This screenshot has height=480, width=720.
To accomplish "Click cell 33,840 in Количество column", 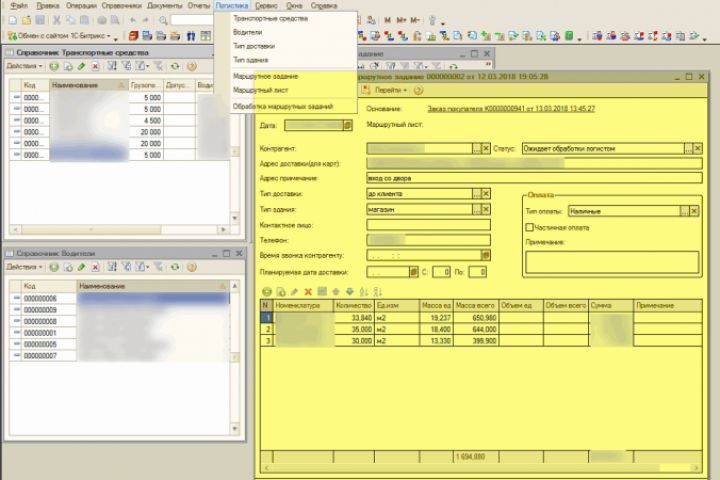I will coord(354,318).
